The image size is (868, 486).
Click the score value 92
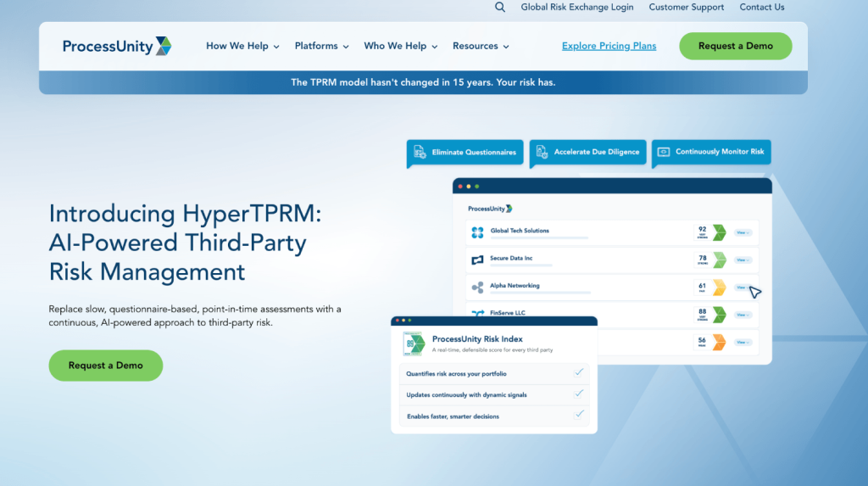click(702, 229)
